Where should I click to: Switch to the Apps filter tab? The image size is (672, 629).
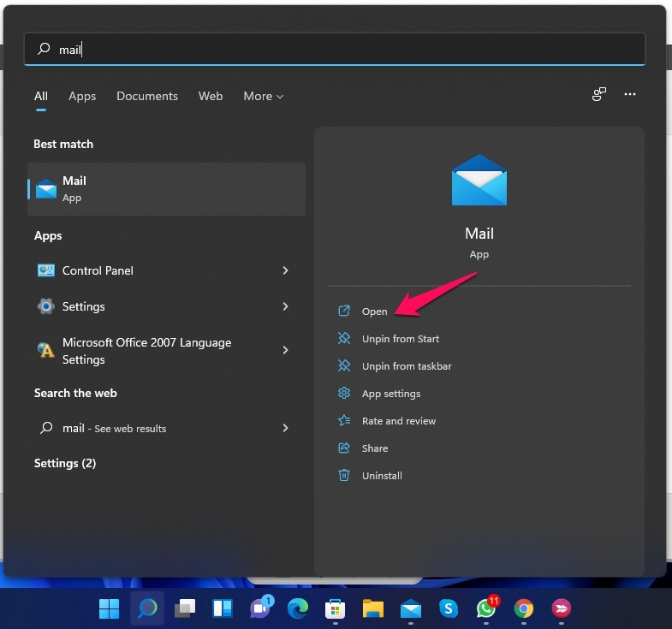coord(82,97)
